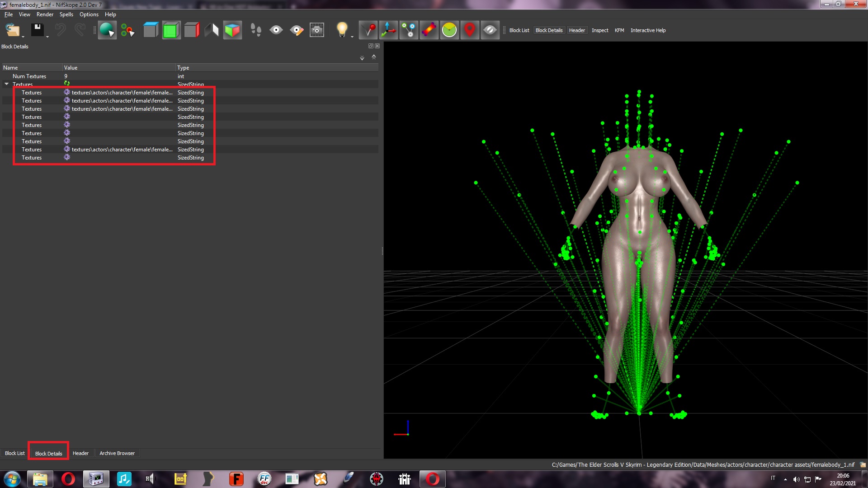
Task: Open Windows Explorer from taskbar
Action: [40, 479]
